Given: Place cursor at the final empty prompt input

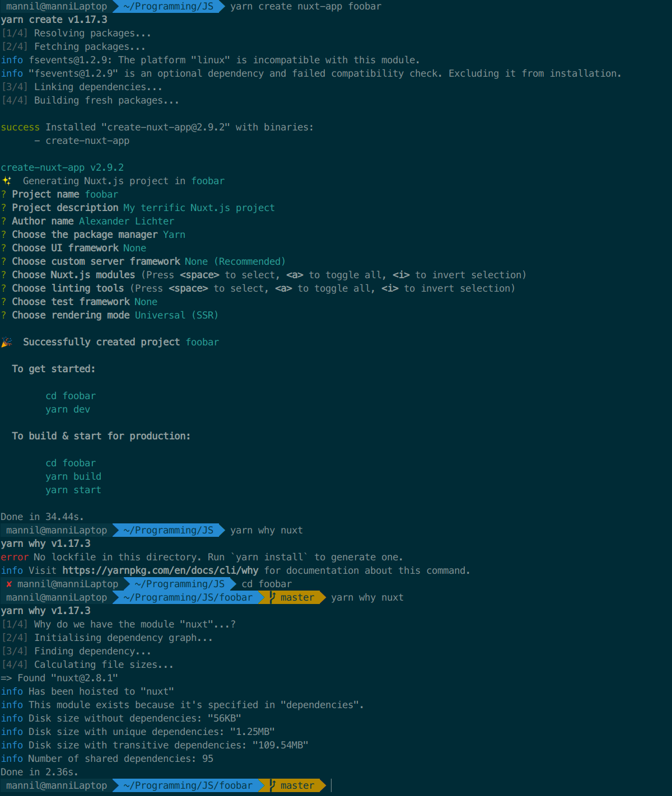Looking at the screenshot, I should pyautogui.click(x=333, y=785).
